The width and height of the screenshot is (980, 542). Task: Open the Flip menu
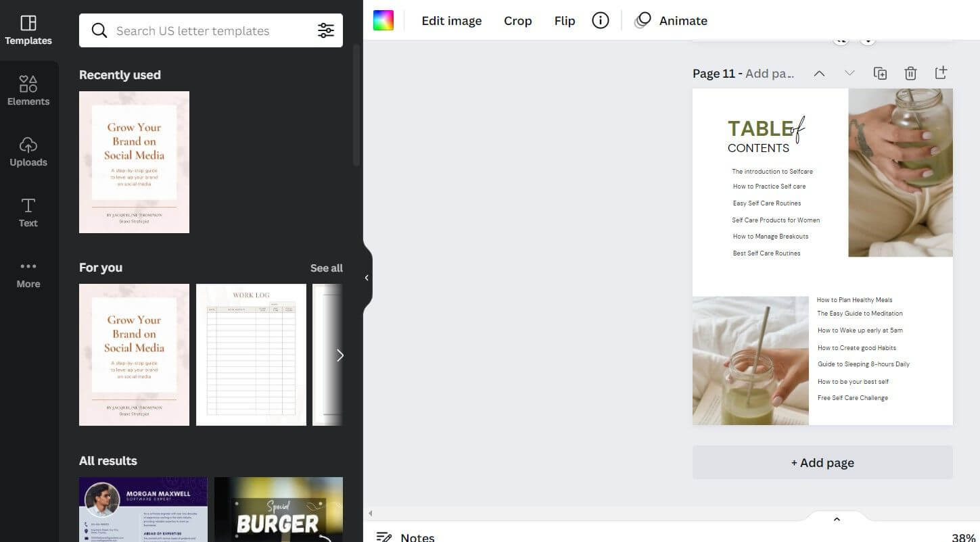click(x=564, y=21)
